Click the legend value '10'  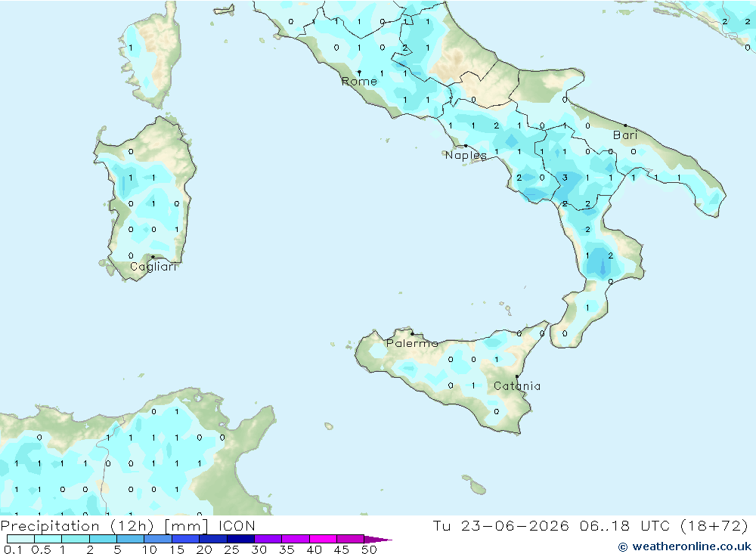[150, 549]
